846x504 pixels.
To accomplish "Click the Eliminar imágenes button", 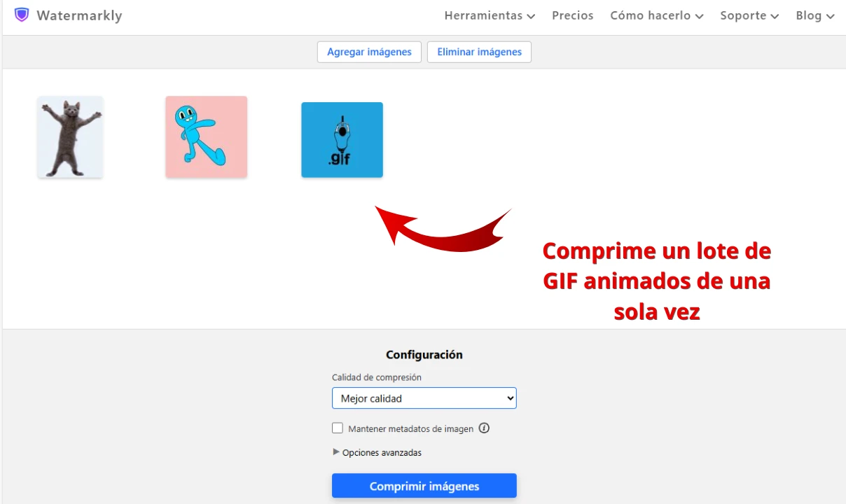I will click(479, 52).
